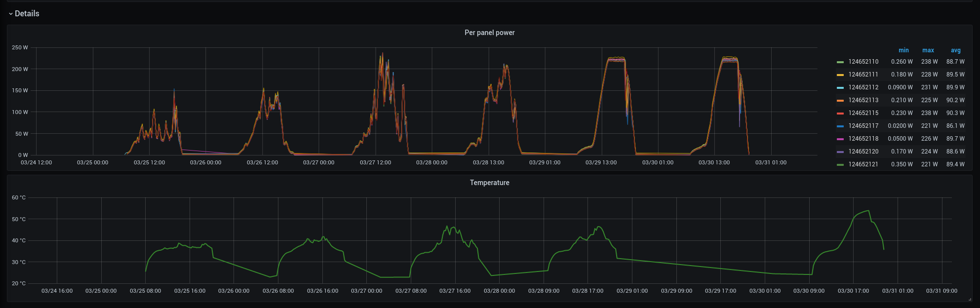Screen dimensions: 980x308
Task: Click the flat-topped 03/29 power plateau
Action: pyautogui.click(x=616, y=59)
